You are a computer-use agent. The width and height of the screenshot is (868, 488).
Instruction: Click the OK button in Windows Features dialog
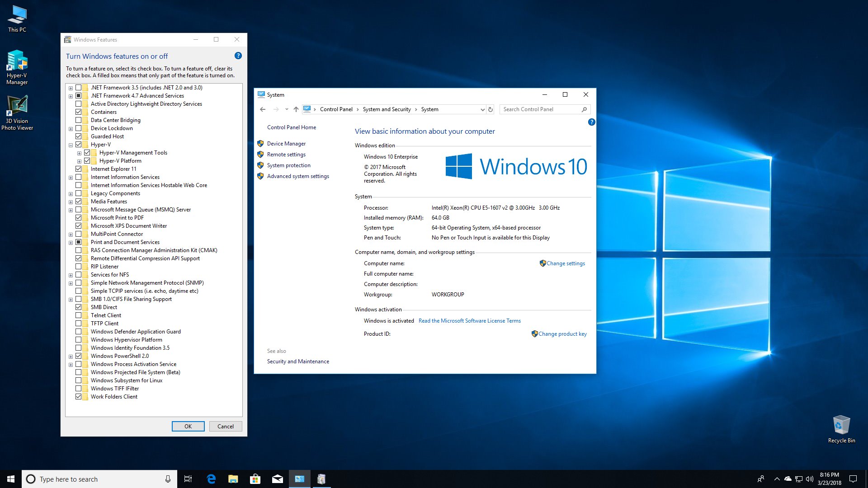[187, 426]
